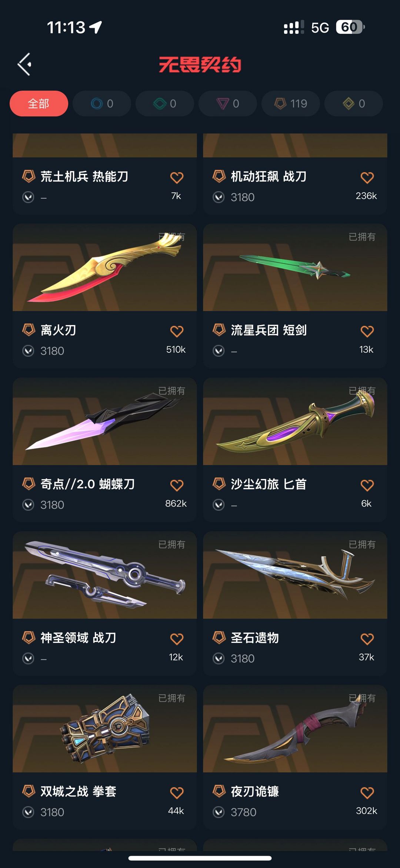Filter by blue circle tier icon
This screenshot has height=868, width=400.
coord(102,103)
